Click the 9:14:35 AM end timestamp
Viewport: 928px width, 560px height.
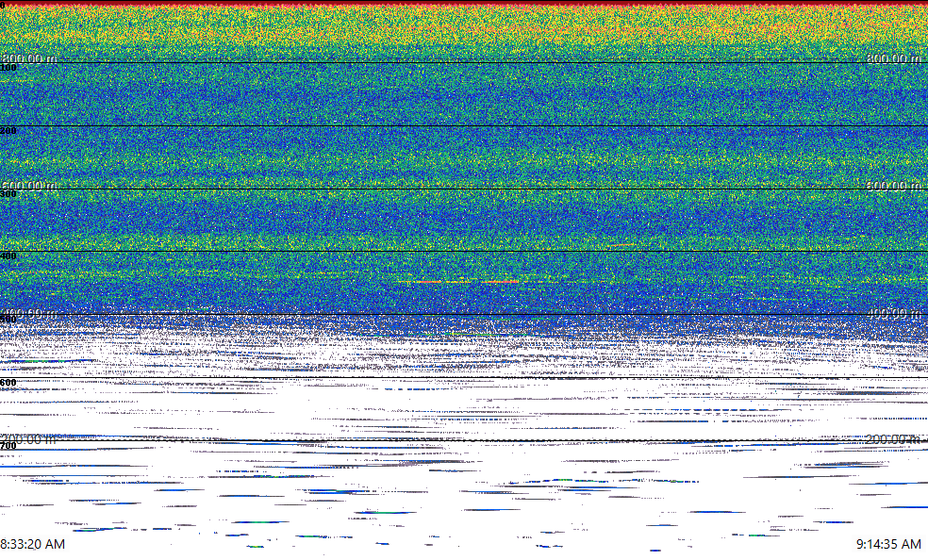(888, 544)
